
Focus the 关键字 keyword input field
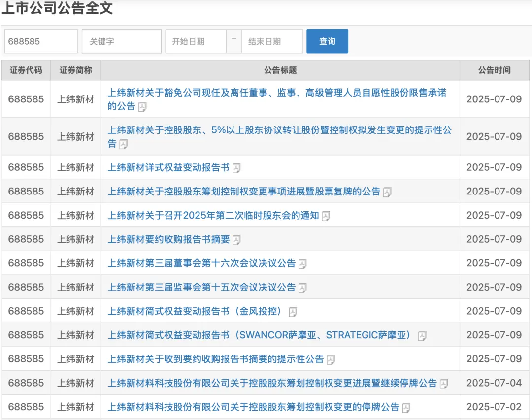tap(122, 41)
